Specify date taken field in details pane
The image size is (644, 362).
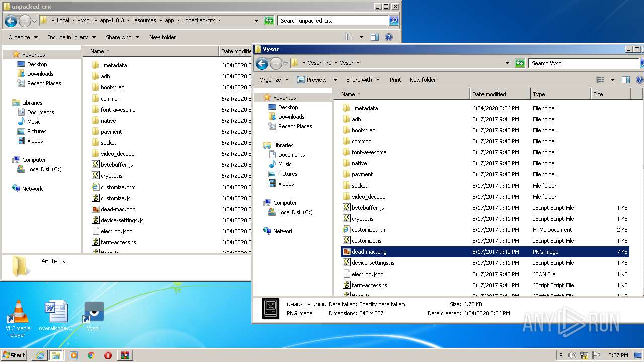tap(383, 304)
